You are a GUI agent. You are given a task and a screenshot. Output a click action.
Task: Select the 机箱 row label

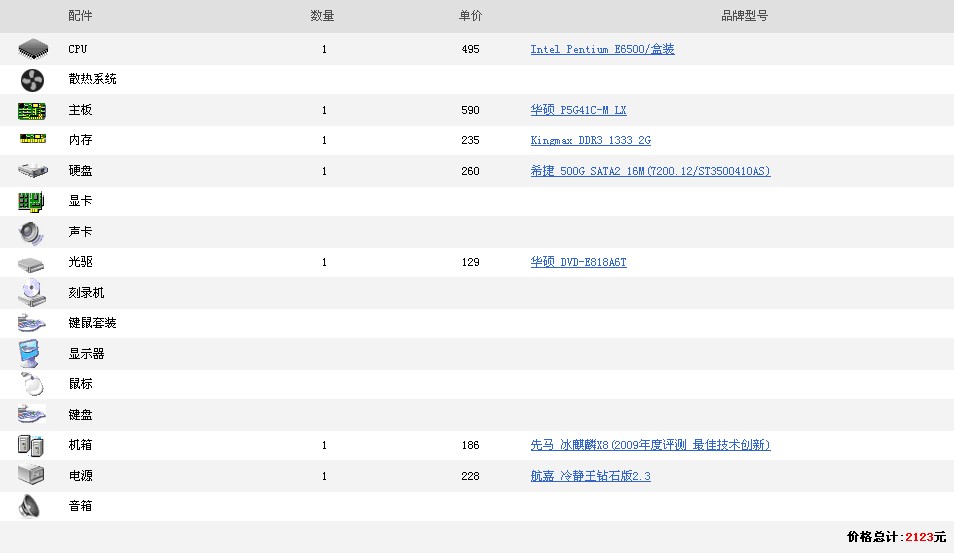tap(80, 445)
